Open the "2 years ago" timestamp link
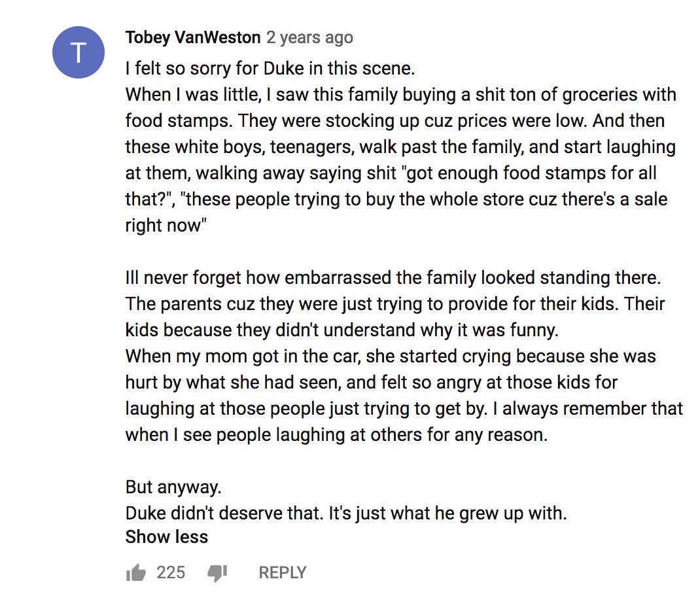 coord(310,37)
